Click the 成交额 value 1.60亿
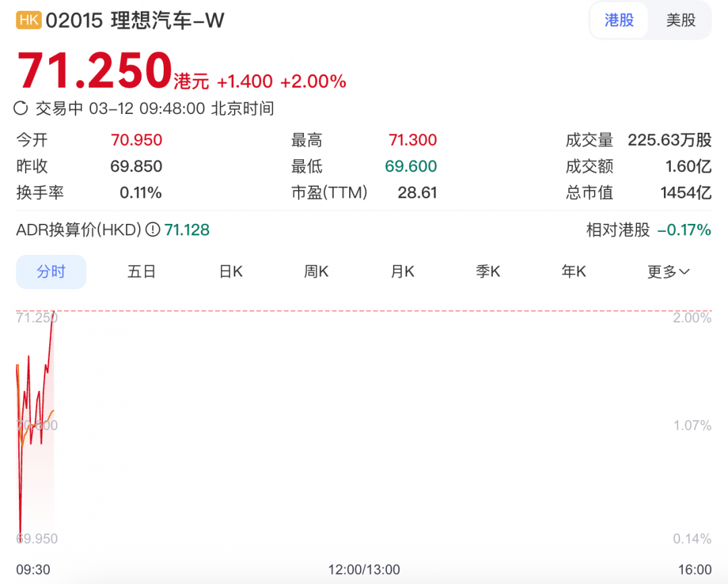Image resolution: width=728 pixels, height=584 pixels. tap(688, 167)
